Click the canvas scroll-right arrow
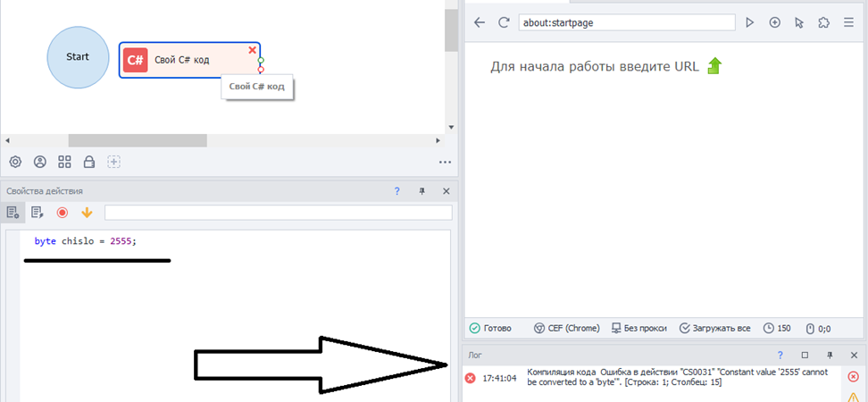Viewport: 868px width, 402px height. point(438,140)
